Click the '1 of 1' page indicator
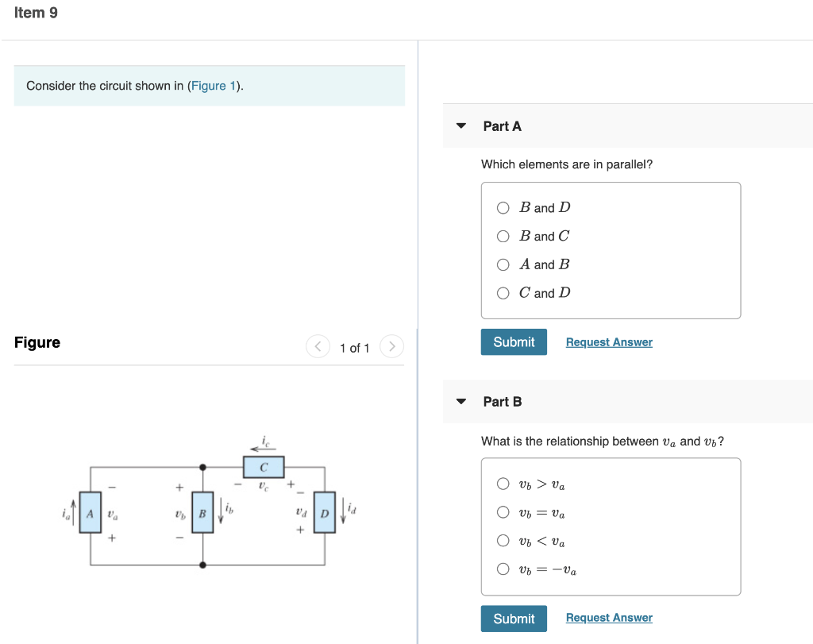Viewport: 813px width, 644px height. (x=355, y=347)
